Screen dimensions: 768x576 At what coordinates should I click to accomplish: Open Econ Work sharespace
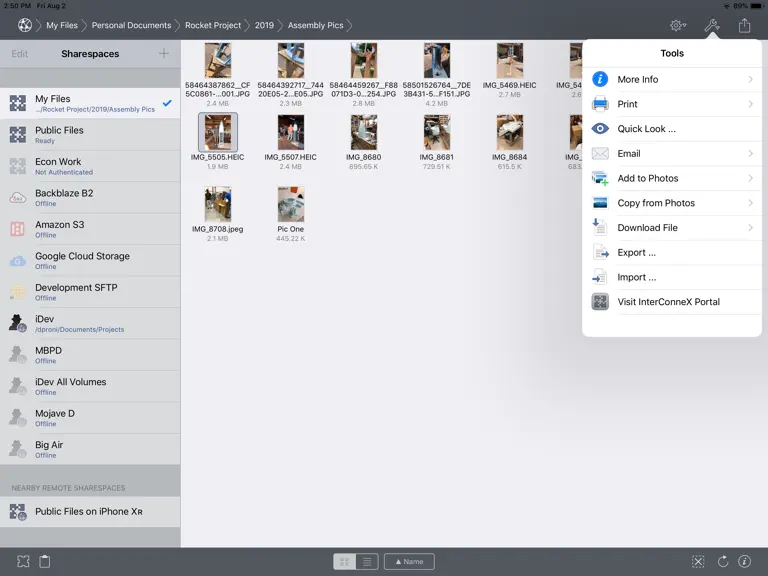point(90,166)
